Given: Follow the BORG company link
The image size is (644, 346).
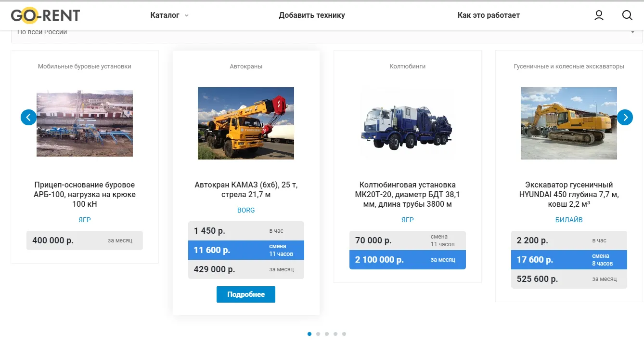Looking at the screenshot, I should (x=246, y=211).
